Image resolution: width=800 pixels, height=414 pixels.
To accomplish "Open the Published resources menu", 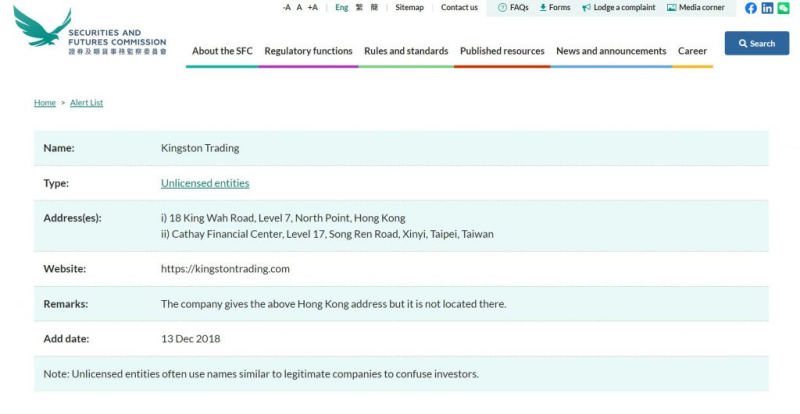I will (x=502, y=51).
